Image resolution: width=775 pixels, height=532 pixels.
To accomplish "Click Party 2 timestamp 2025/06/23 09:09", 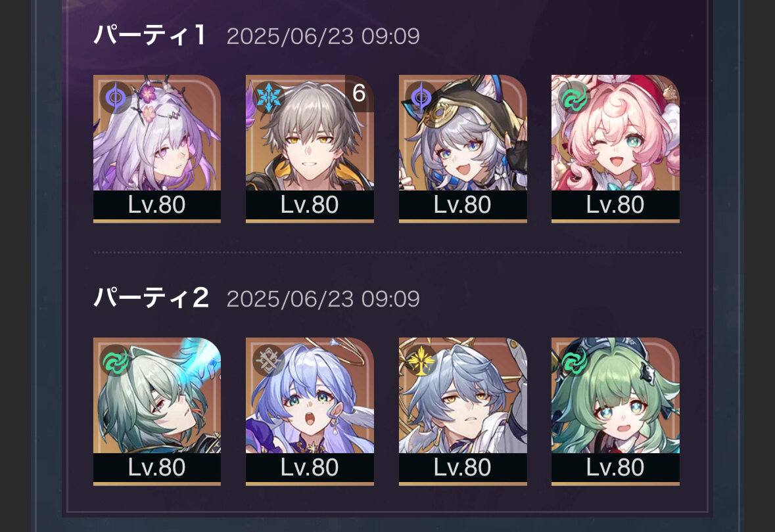I will coord(323,299).
